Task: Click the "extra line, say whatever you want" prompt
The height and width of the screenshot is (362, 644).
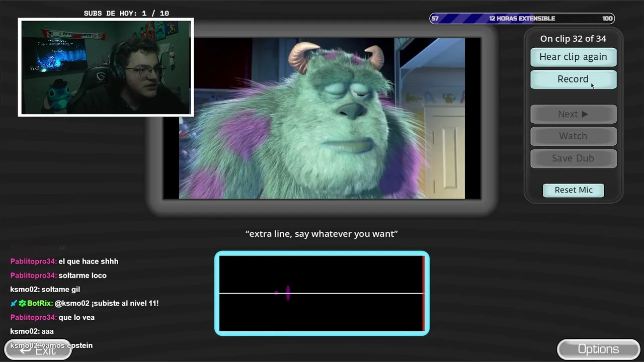Action: pos(321,234)
